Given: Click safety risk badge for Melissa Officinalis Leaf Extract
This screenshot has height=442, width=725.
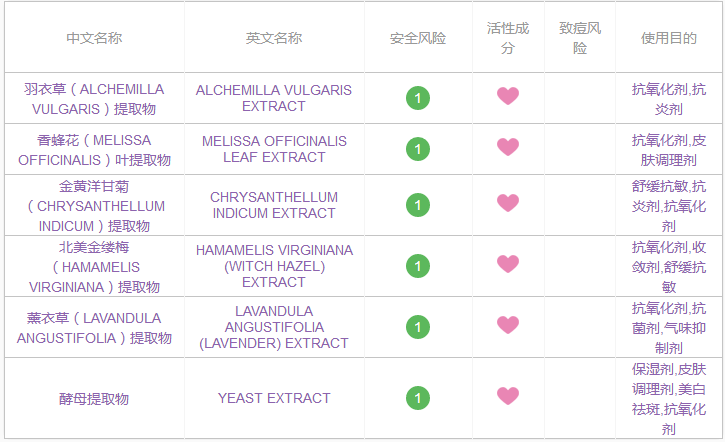Looking at the screenshot, I should tap(418, 149).
